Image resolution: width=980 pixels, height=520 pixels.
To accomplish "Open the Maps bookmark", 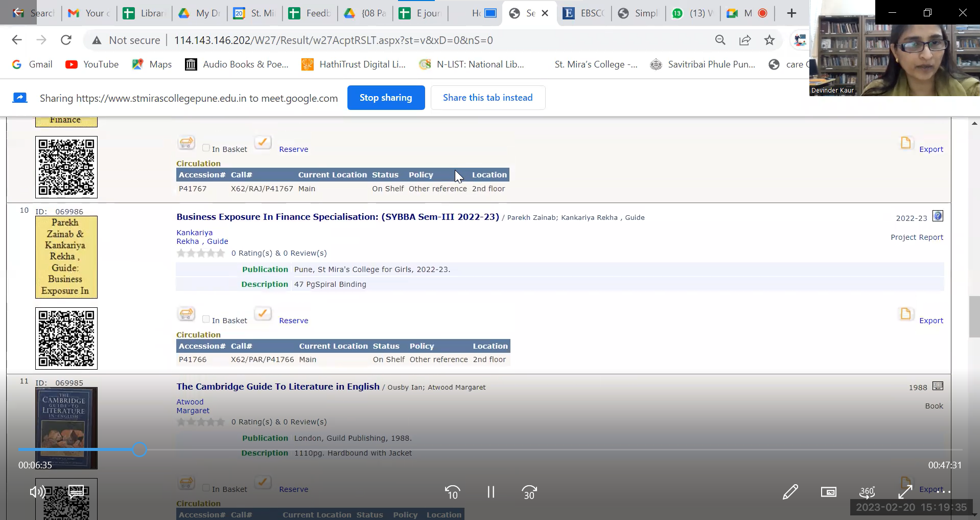I will click(x=152, y=64).
